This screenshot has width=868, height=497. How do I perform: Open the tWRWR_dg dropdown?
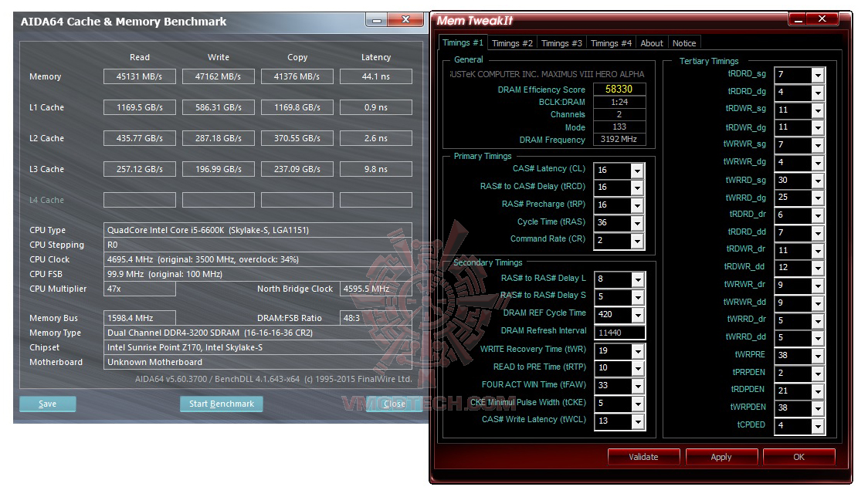coord(818,163)
